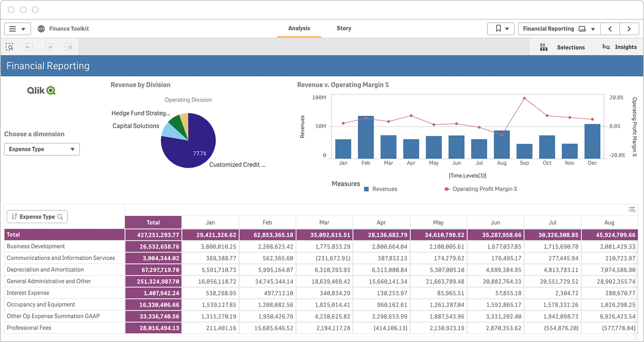Open the hamburger navigation menu
Image resolution: width=644 pixels, height=342 pixels.
[x=12, y=29]
